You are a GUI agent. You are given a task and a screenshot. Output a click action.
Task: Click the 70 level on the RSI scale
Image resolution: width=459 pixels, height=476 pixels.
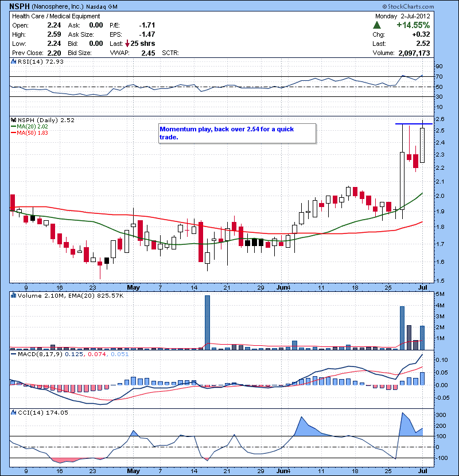point(439,76)
